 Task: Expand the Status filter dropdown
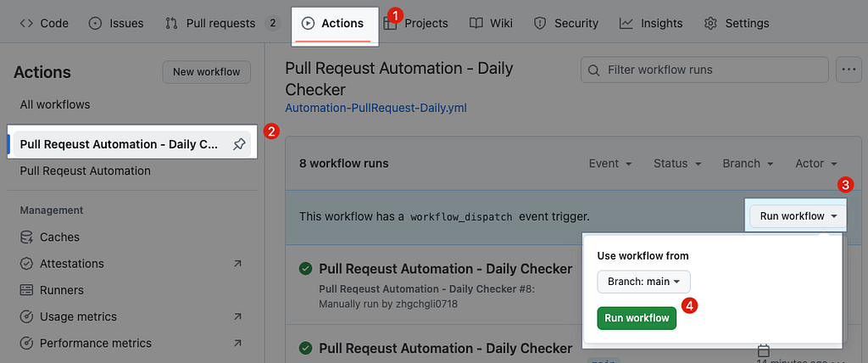[x=676, y=164]
